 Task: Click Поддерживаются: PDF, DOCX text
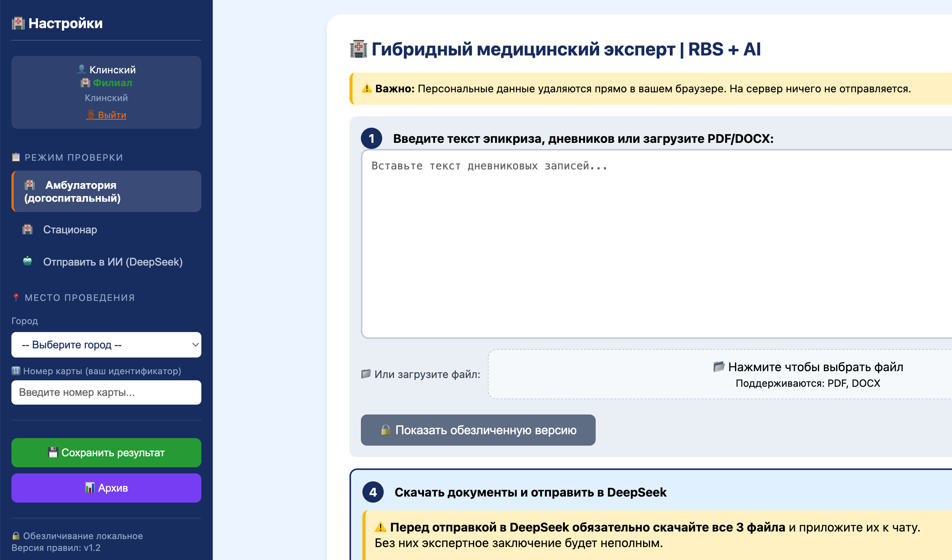pyautogui.click(x=808, y=383)
